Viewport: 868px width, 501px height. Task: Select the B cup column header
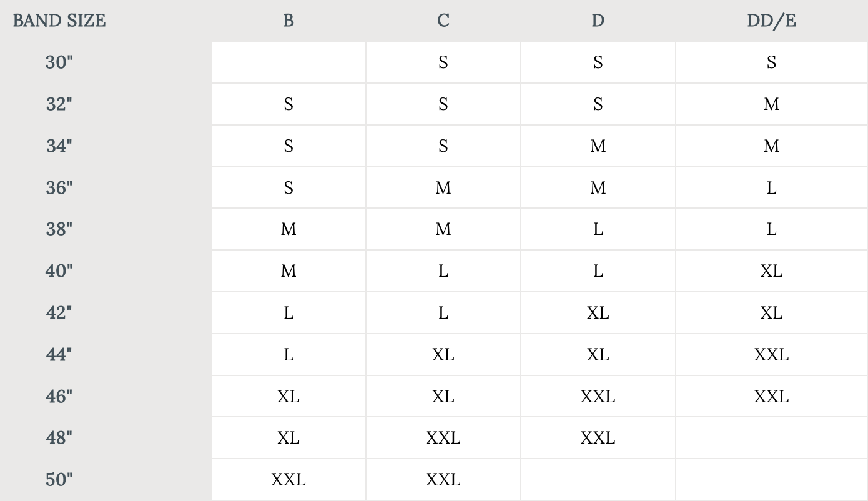coord(289,21)
